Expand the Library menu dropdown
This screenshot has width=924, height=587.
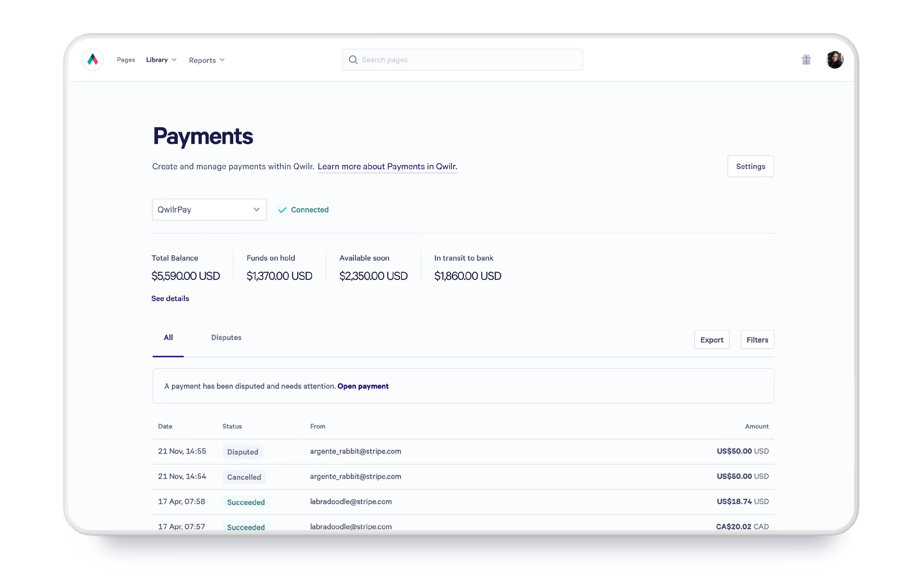[161, 59]
